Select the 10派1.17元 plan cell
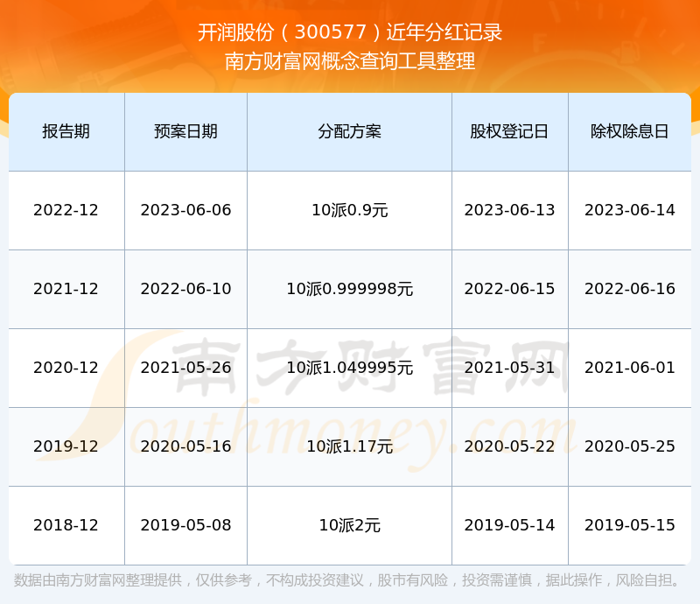 (x=349, y=446)
